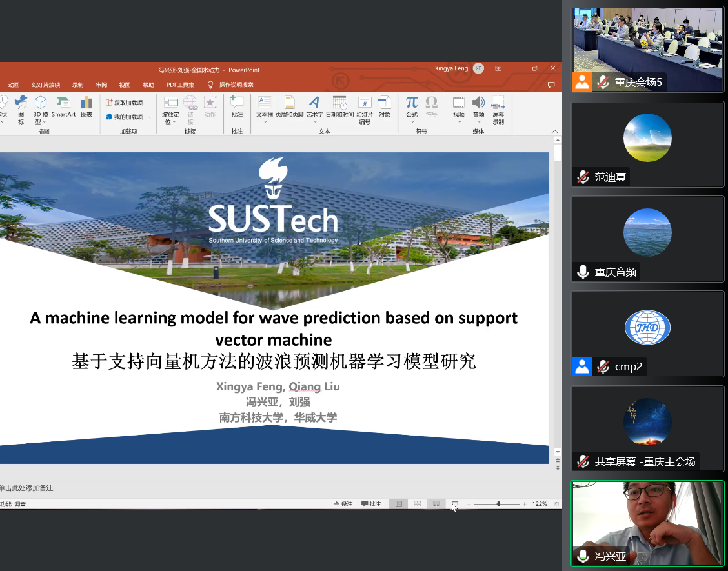The height and width of the screenshot is (571, 728).
Task: Click the vertical scrollbar up arrow
Action: click(x=558, y=140)
